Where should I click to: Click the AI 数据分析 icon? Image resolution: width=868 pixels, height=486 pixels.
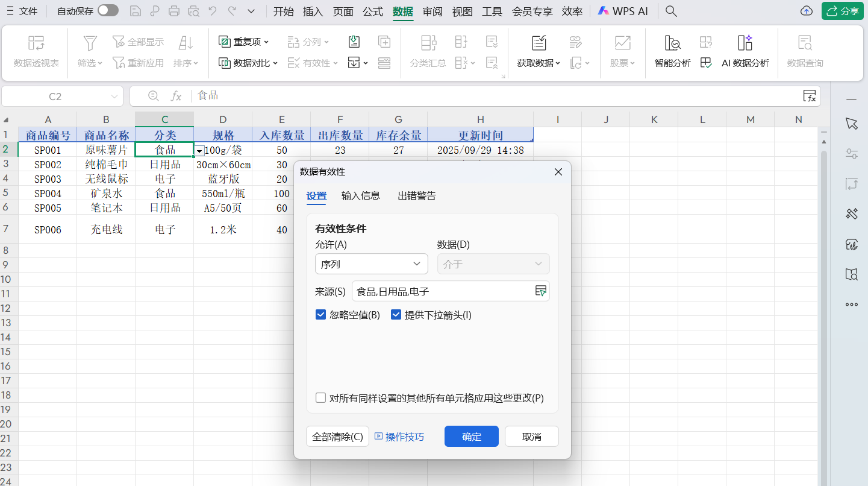pos(745,43)
